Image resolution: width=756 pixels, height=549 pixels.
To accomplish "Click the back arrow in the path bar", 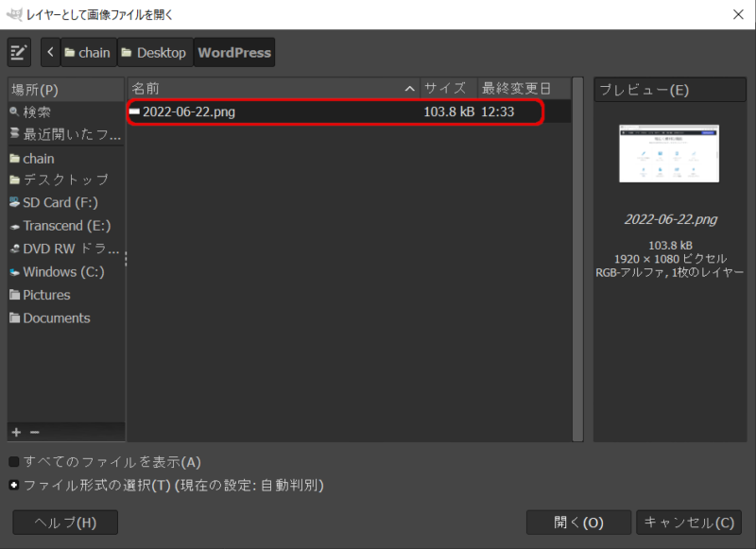I will 50,52.
